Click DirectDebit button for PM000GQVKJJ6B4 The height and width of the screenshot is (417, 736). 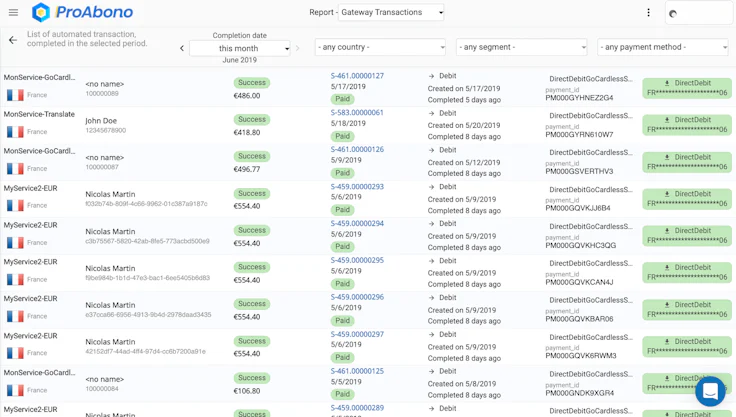[687, 199]
